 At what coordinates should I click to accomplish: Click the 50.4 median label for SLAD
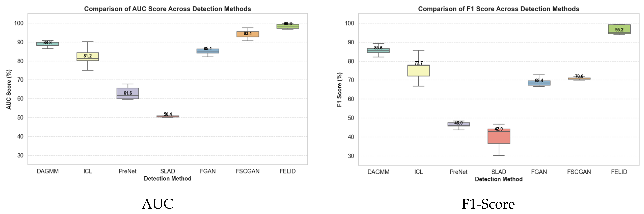[x=168, y=114]
